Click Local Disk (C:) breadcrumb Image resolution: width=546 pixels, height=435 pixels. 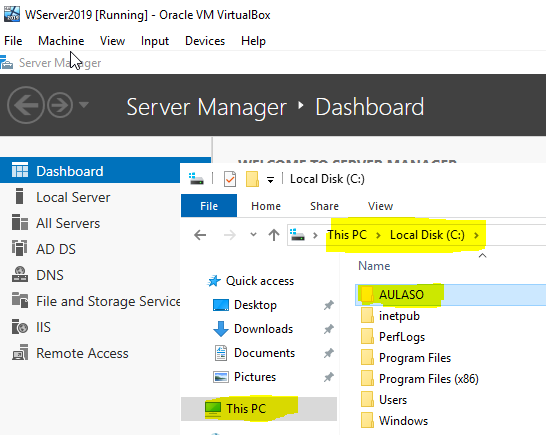click(x=427, y=235)
